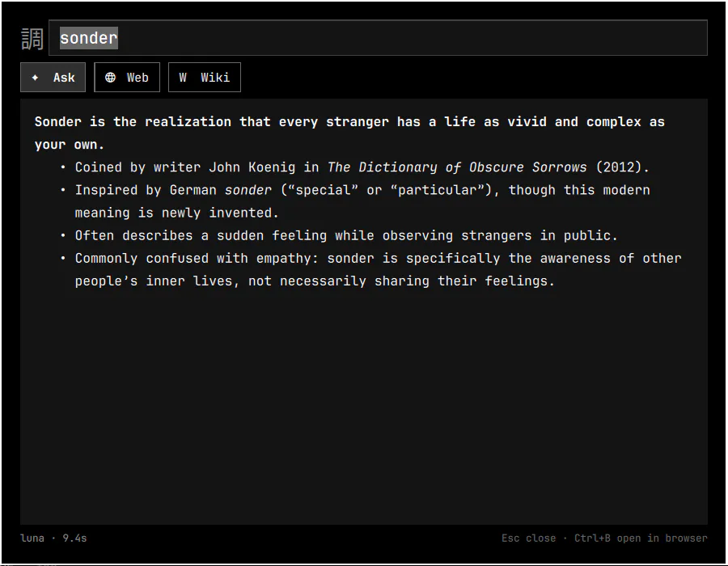The width and height of the screenshot is (728, 566).
Task: Click the luna model status label
Action: pos(32,539)
